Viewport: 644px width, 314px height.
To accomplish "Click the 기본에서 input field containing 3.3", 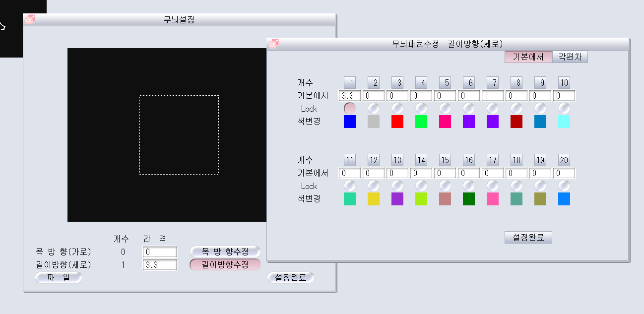I will point(350,95).
